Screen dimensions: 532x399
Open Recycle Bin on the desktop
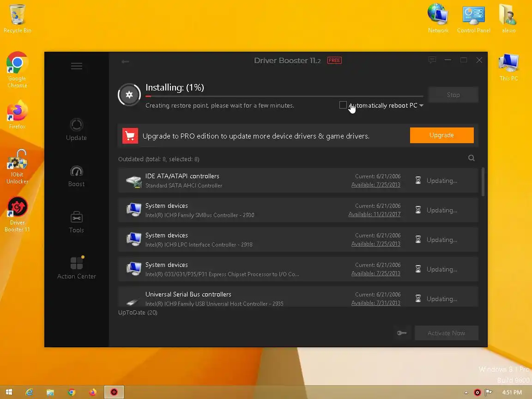click(17, 18)
